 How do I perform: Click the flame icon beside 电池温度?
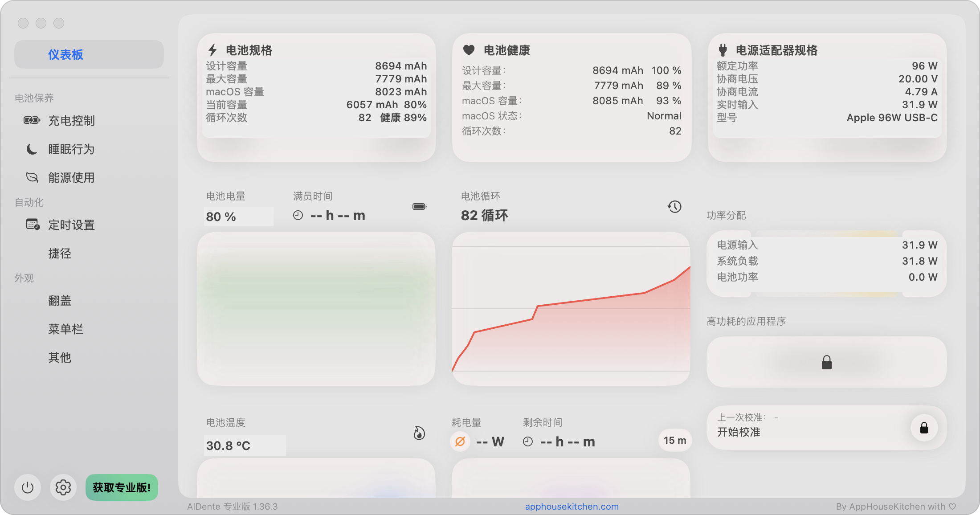(419, 433)
